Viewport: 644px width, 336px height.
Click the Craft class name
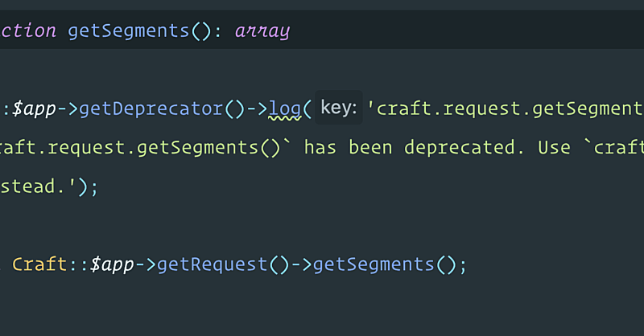39,264
